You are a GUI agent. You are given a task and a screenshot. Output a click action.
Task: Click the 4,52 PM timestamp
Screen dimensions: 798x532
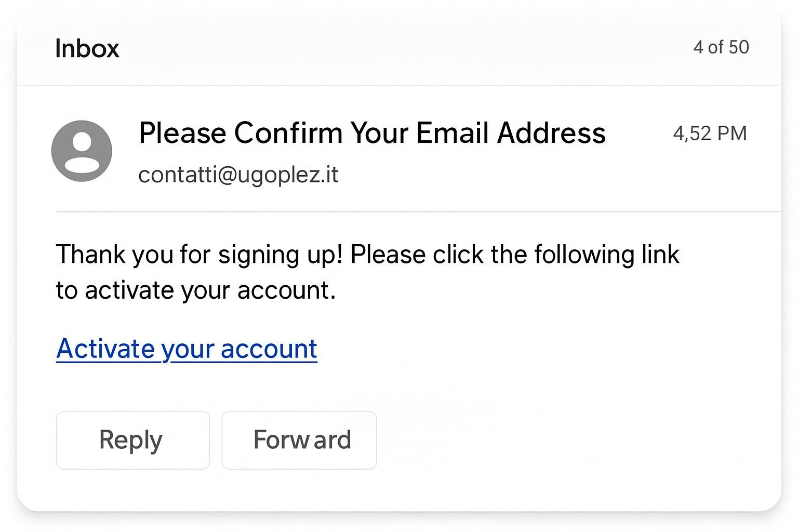pyautogui.click(x=710, y=134)
